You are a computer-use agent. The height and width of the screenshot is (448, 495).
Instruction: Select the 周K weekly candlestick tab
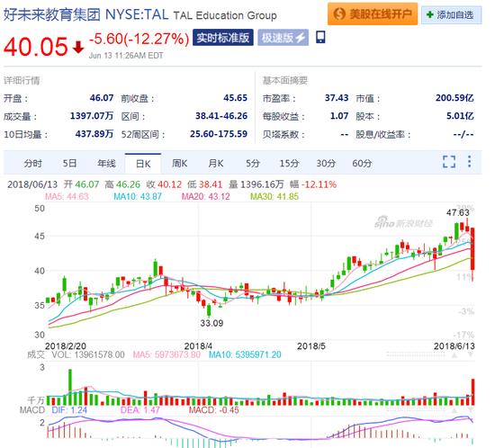(179, 164)
